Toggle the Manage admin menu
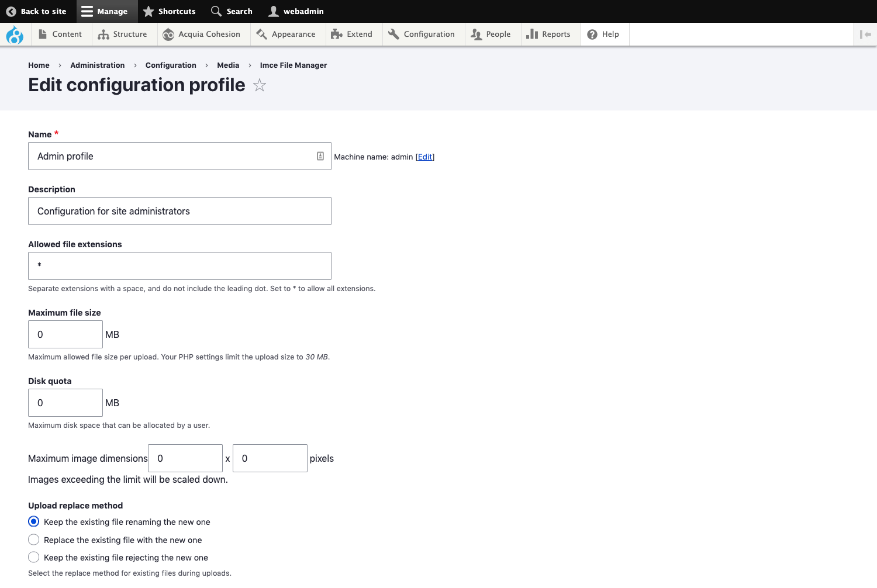The height and width of the screenshot is (588, 877). (x=105, y=11)
